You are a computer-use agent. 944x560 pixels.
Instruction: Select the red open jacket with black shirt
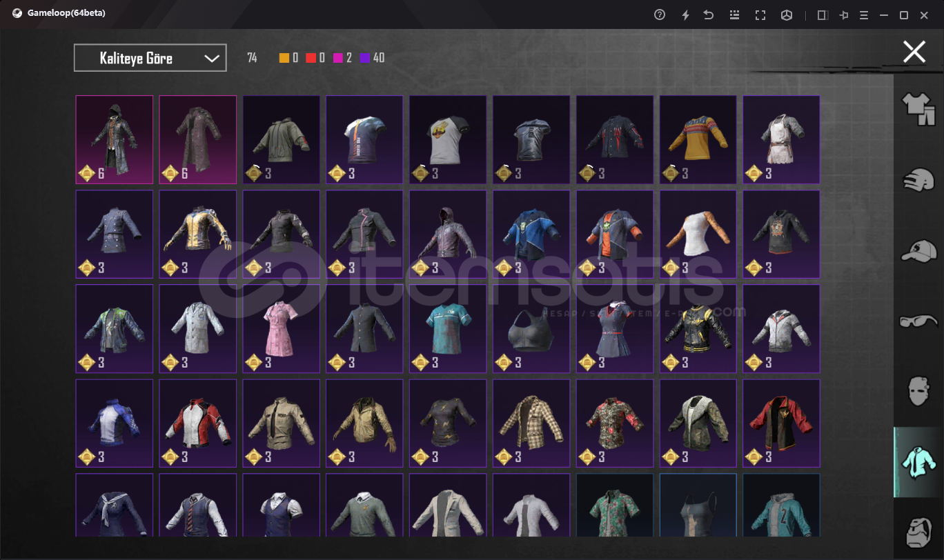[781, 423]
